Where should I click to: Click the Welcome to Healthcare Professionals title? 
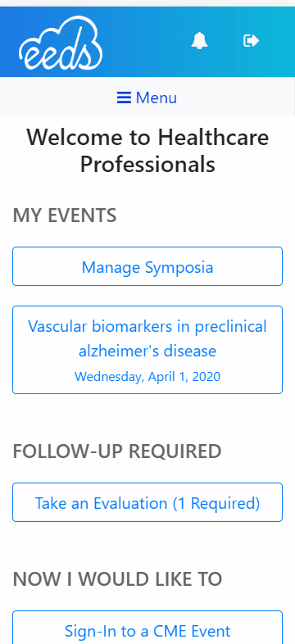147,151
